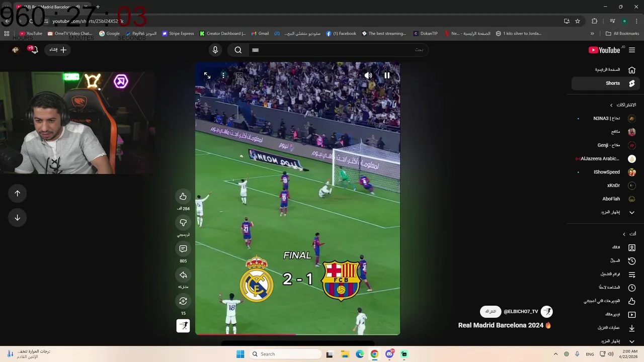Open Chrome three-dot menu
This screenshot has width=644, height=362.
(636, 21)
